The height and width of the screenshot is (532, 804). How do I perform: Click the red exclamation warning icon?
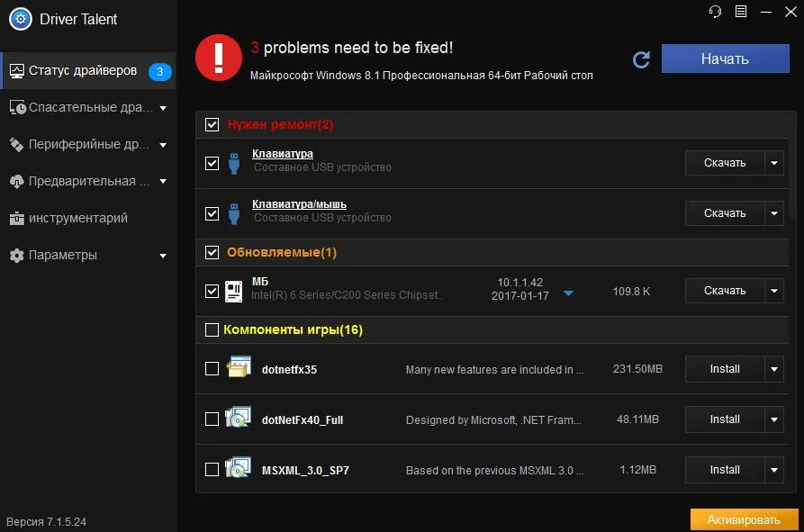pyautogui.click(x=219, y=58)
